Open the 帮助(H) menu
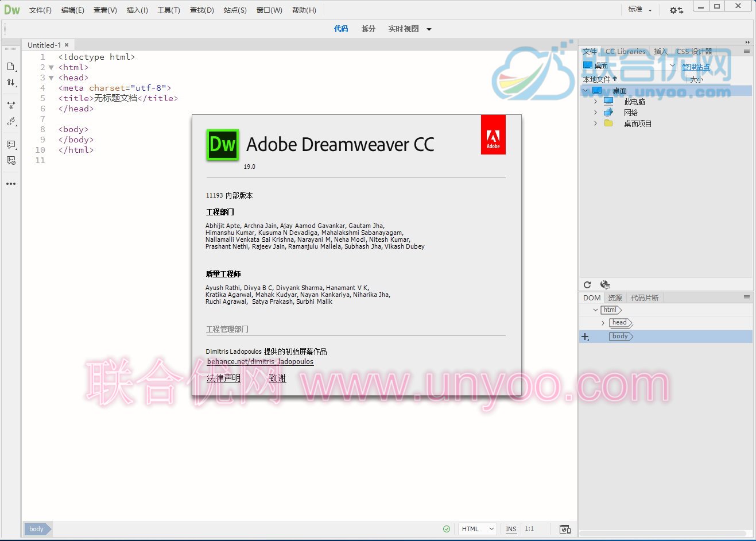The image size is (756, 541). (x=304, y=10)
